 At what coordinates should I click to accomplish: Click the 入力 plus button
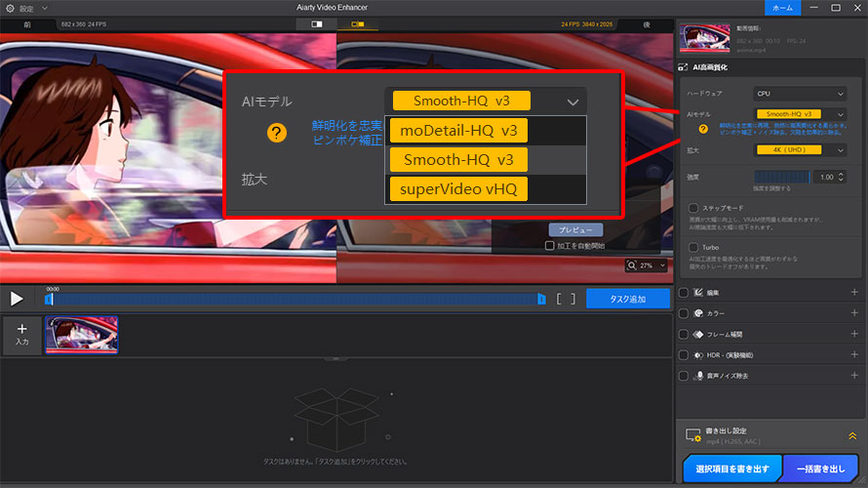tap(21, 334)
